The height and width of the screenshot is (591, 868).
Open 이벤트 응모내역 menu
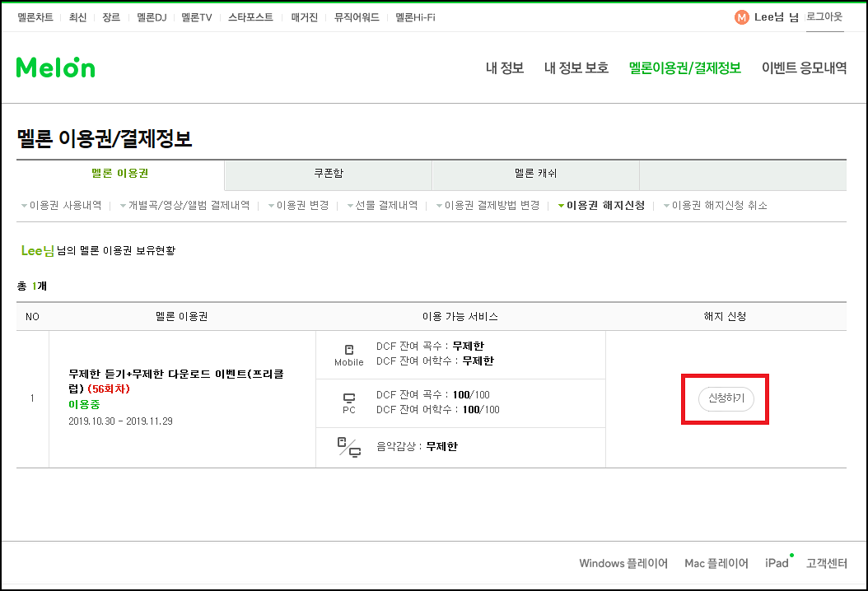pos(804,68)
